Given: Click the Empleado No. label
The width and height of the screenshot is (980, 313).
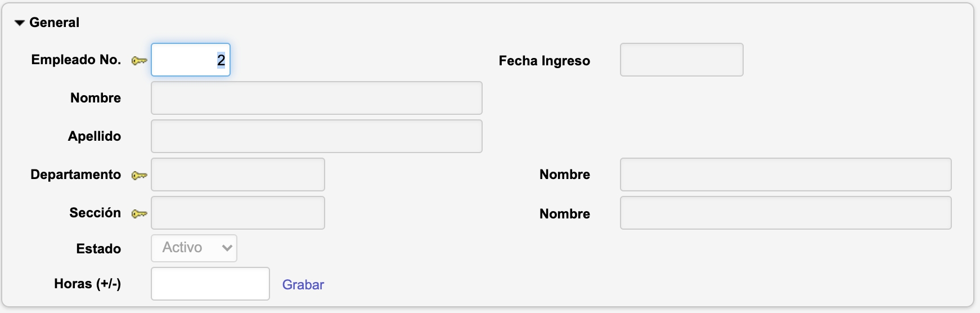Looking at the screenshot, I should click(76, 60).
